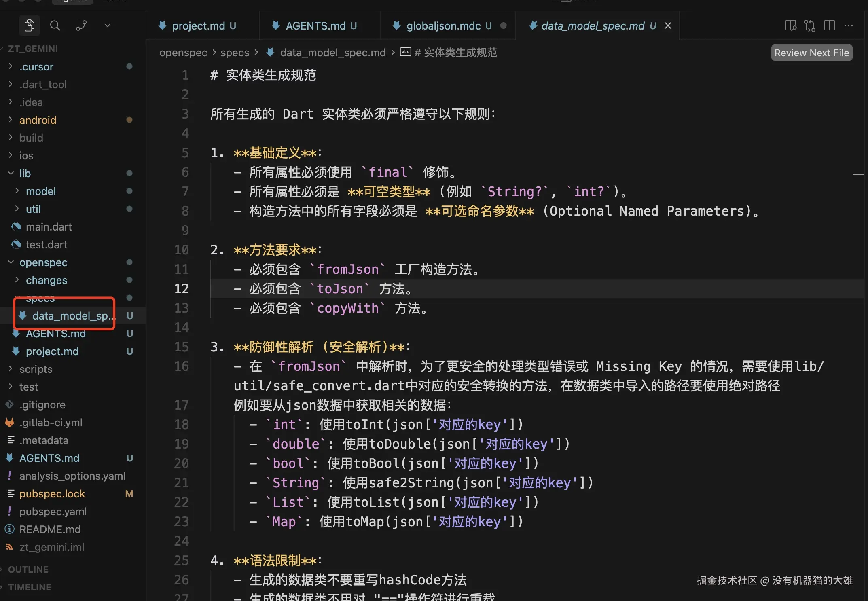Click the Review Next File button
The image size is (868, 601).
pyautogui.click(x=811, y=53)
